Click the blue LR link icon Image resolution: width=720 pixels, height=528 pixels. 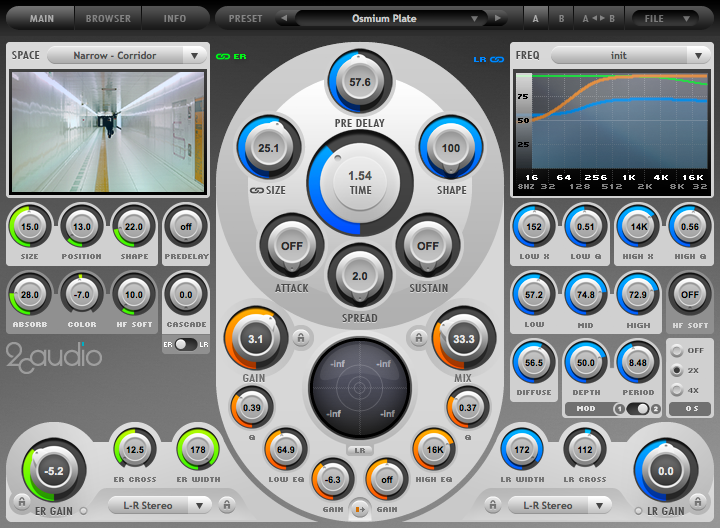pos(479,59)
